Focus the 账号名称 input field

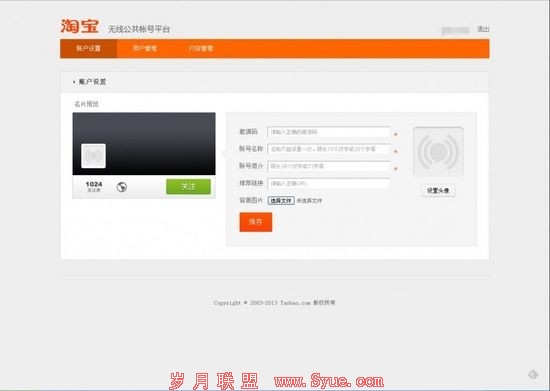[329, 149]
